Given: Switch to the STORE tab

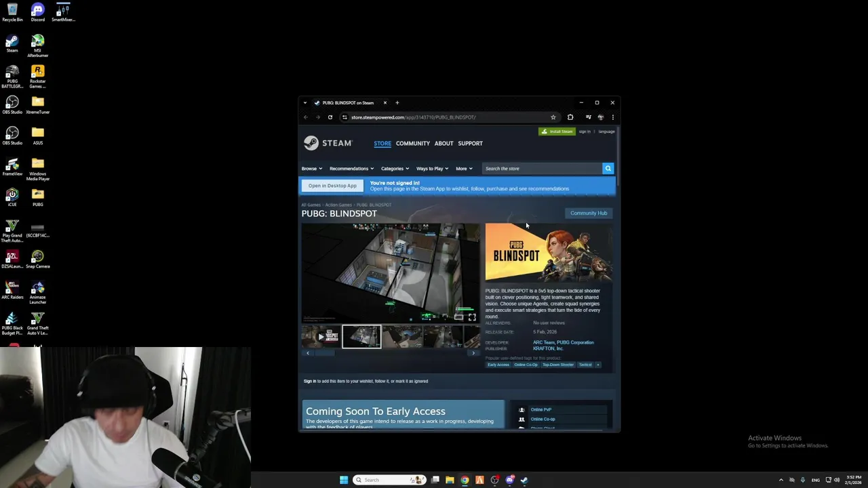Looking at the screenshot, I should (x=382, y=144).
